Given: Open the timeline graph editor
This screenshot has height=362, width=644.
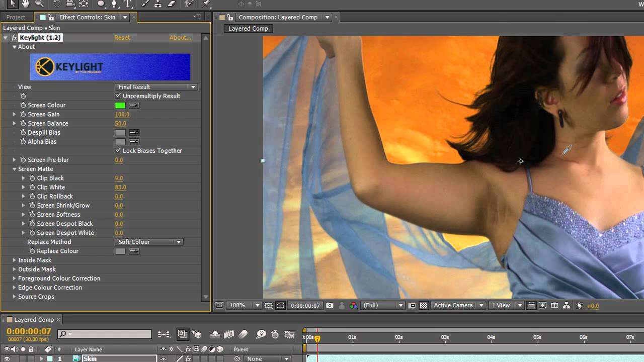Looking at the screenshot, I should click(x=289, y=334).
